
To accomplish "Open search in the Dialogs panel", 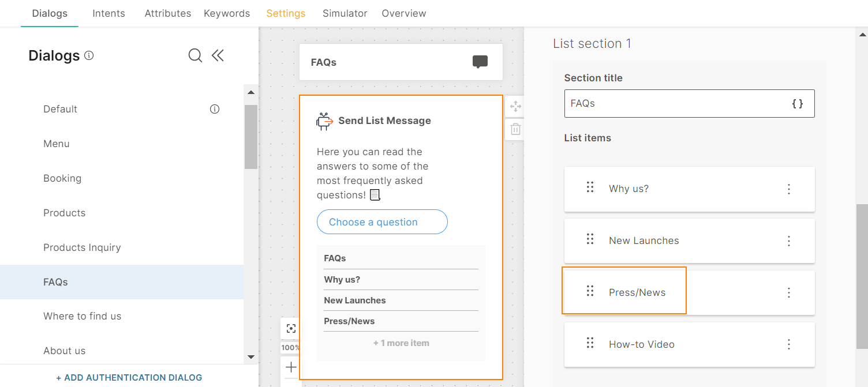I will 195,55.
